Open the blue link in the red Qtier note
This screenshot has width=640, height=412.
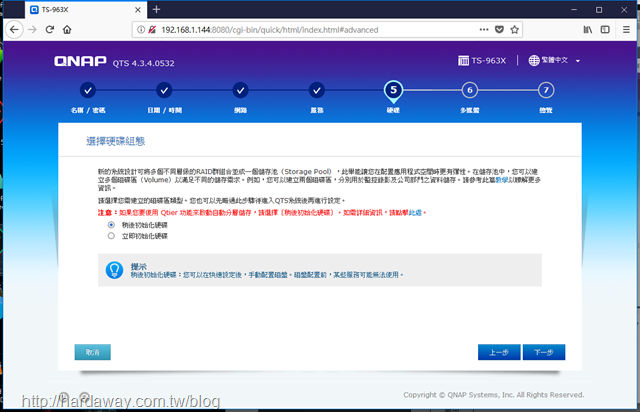pos(416,213)
